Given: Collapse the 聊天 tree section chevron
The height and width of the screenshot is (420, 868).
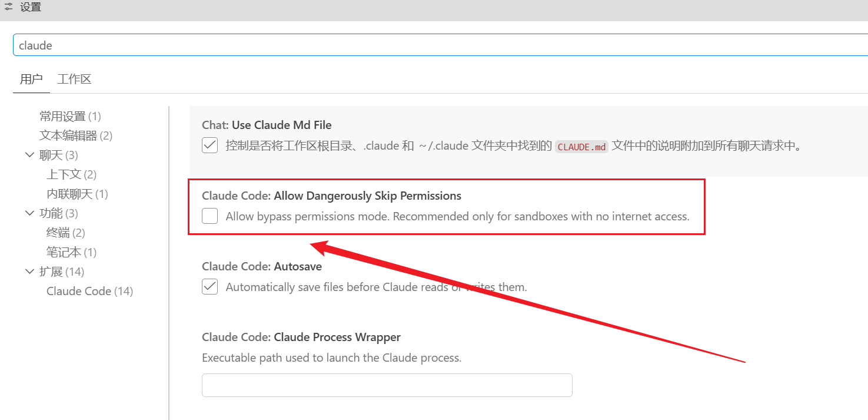Looking at the screenshot, I should click(x=30, y=155).
